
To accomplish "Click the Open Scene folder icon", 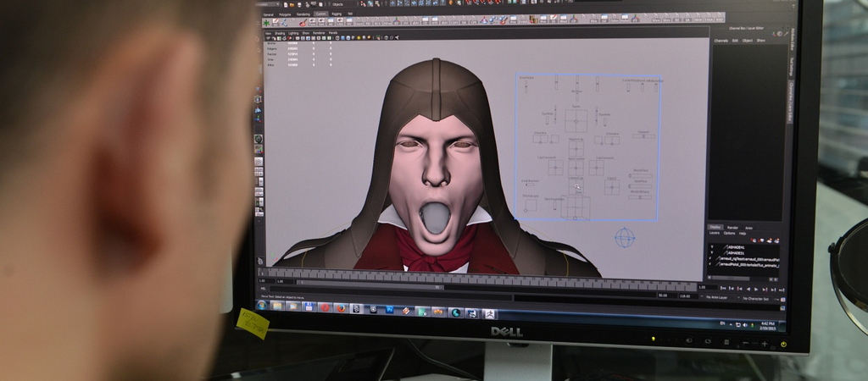I will 292,5.
